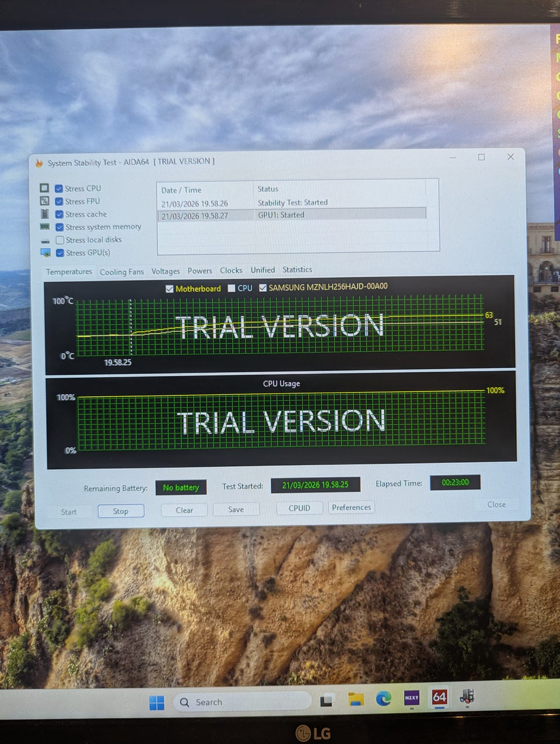Toggle Stress GPU(s) checkbox
Screen dimensions: 560x744
click(x=60, y=253)
